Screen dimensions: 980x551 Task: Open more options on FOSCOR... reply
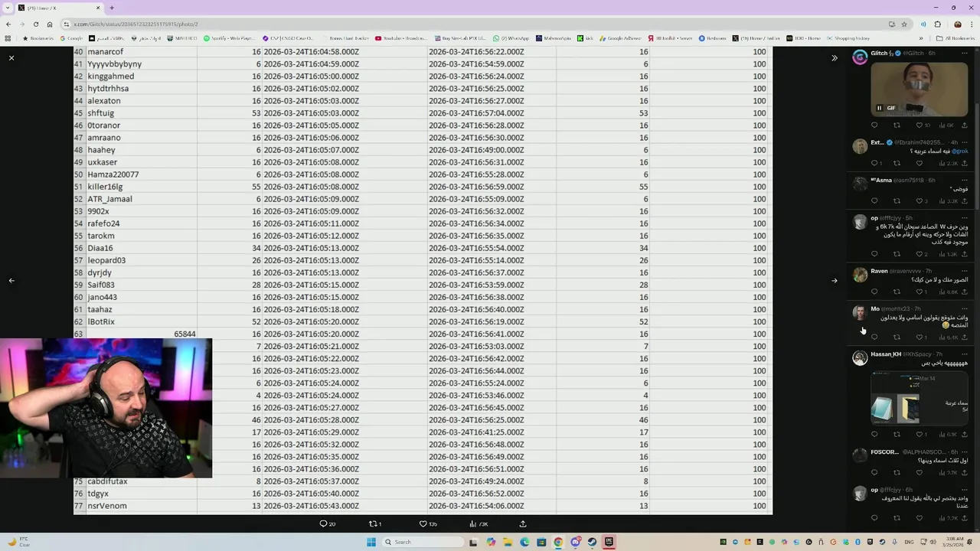tap(965, 452)
